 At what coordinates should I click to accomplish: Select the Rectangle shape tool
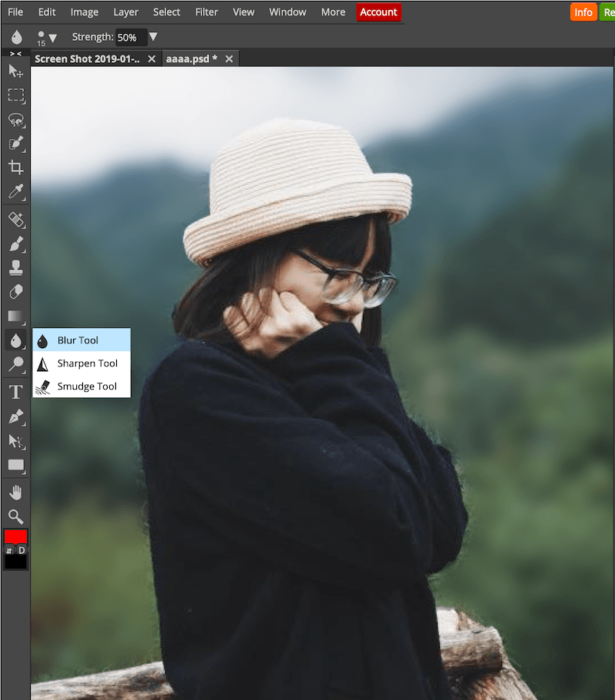(15, 465)
